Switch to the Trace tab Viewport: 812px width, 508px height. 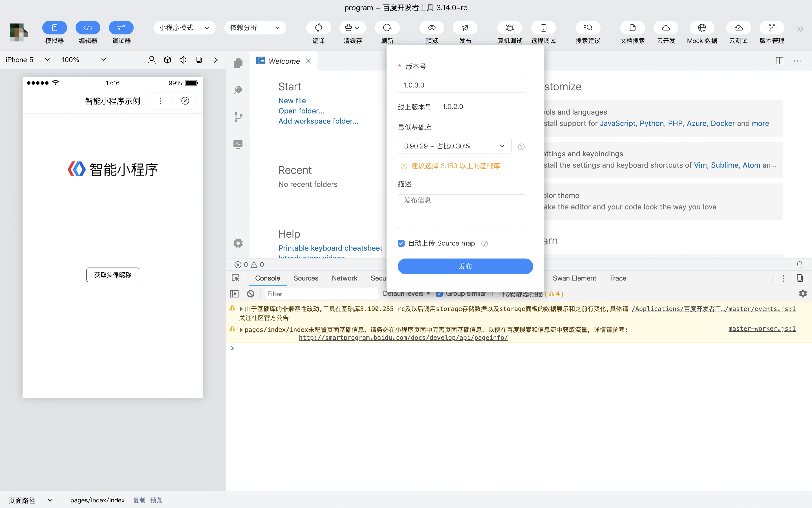point(618,278)
